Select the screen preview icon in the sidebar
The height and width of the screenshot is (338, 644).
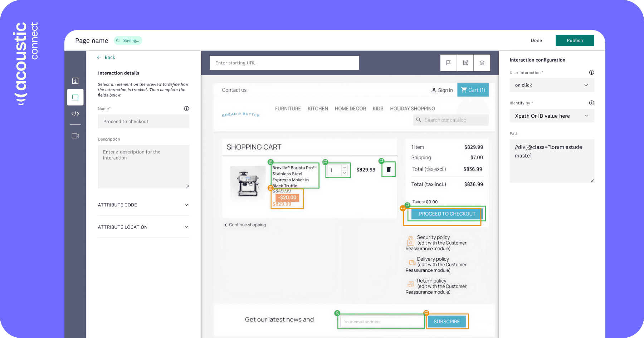[75, 97]
